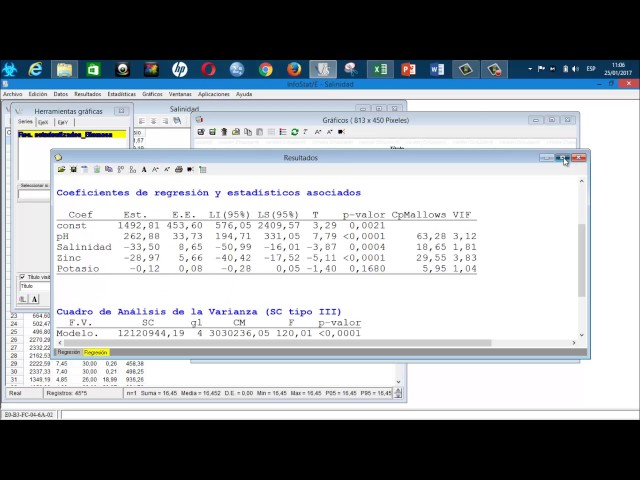Launch Excel from the taskbar

point(380,69)
